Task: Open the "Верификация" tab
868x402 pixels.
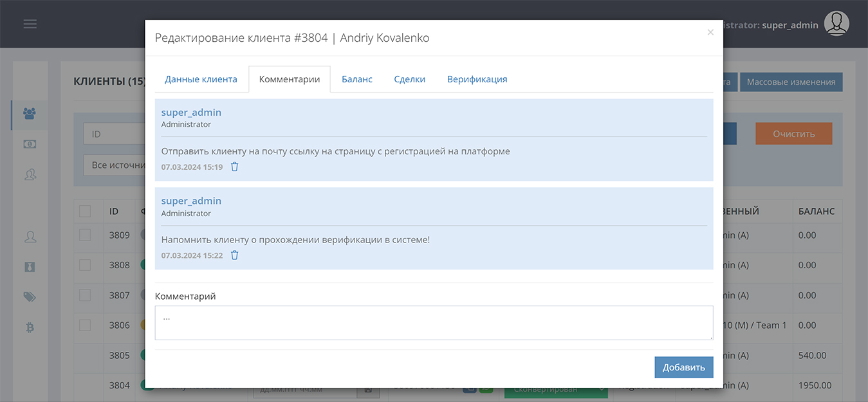Action: 477,79
